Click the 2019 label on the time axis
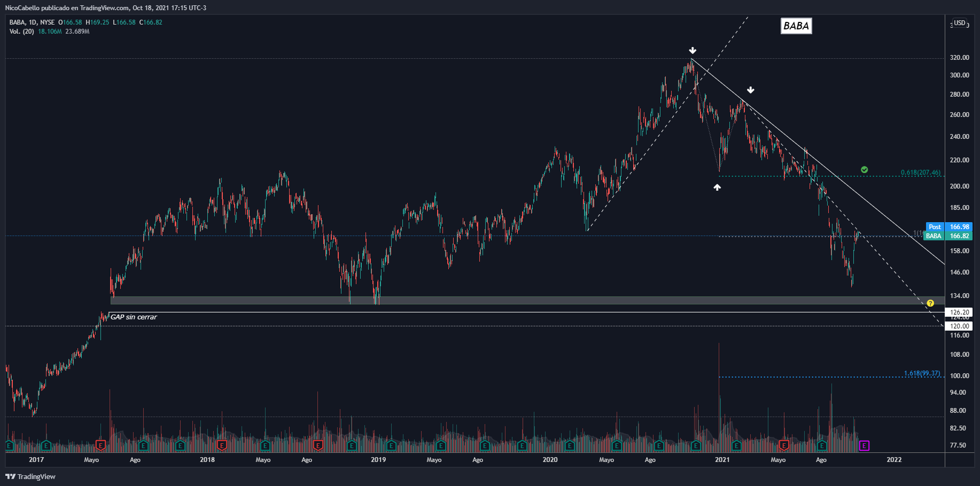Image resolution: width=980 pixels, height=486 pixels. 378,460
